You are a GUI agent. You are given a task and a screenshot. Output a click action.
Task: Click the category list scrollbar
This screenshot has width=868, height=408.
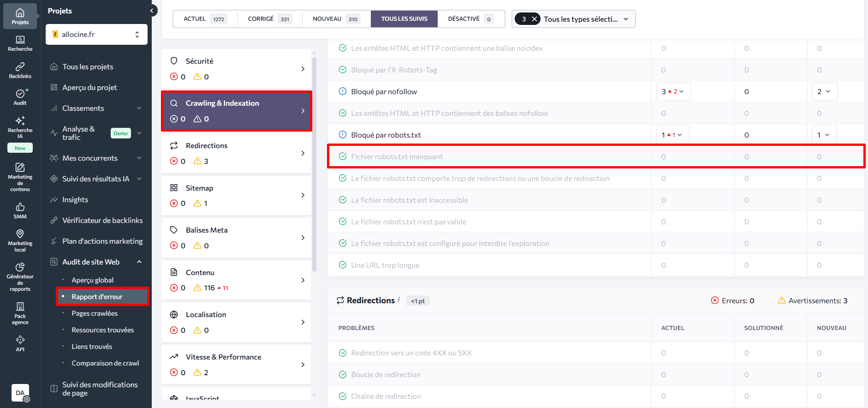click(314, 164)
